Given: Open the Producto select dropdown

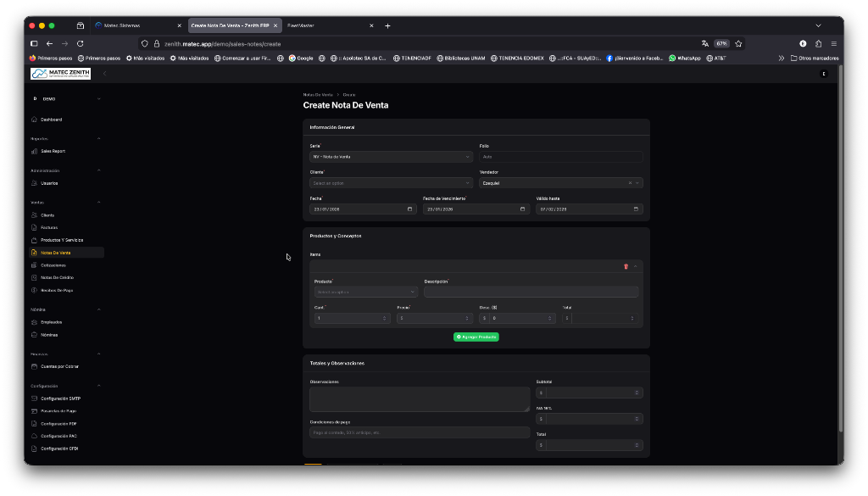Looking at the screenshot, I should (365, 292).
